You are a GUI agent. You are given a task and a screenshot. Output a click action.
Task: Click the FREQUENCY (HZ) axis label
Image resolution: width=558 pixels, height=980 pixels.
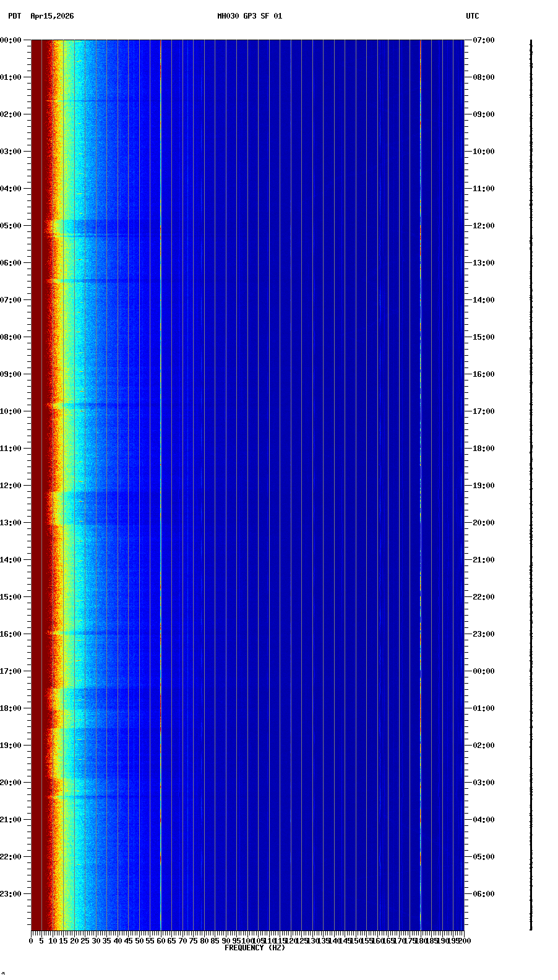tap(255, 948)
